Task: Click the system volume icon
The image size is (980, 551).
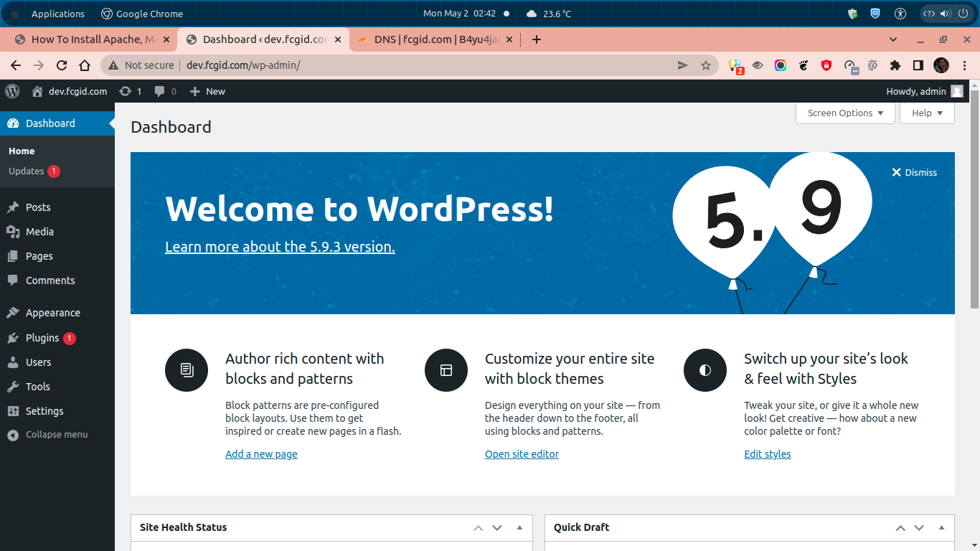Action: [x=945, y=14]
